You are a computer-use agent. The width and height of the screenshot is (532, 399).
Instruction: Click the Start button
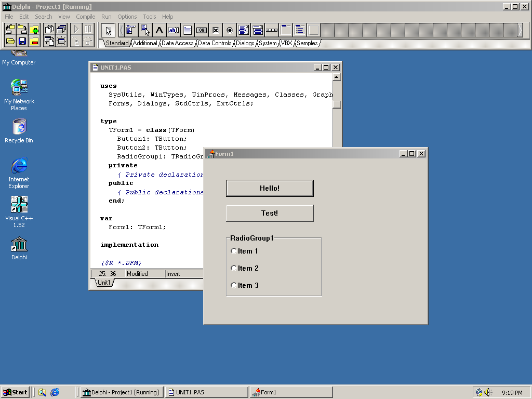pos(15,392)
